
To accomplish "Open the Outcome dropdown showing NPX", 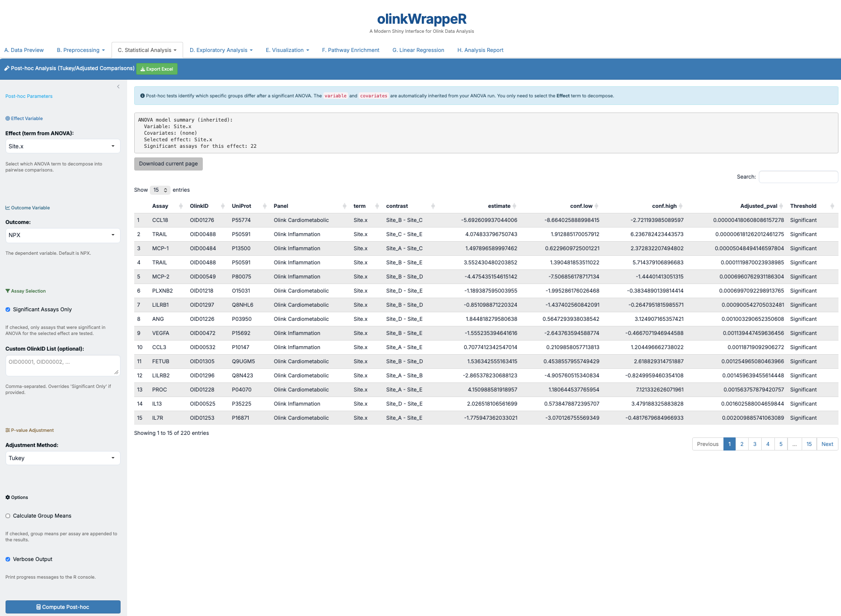I will (x=63, y=235).
